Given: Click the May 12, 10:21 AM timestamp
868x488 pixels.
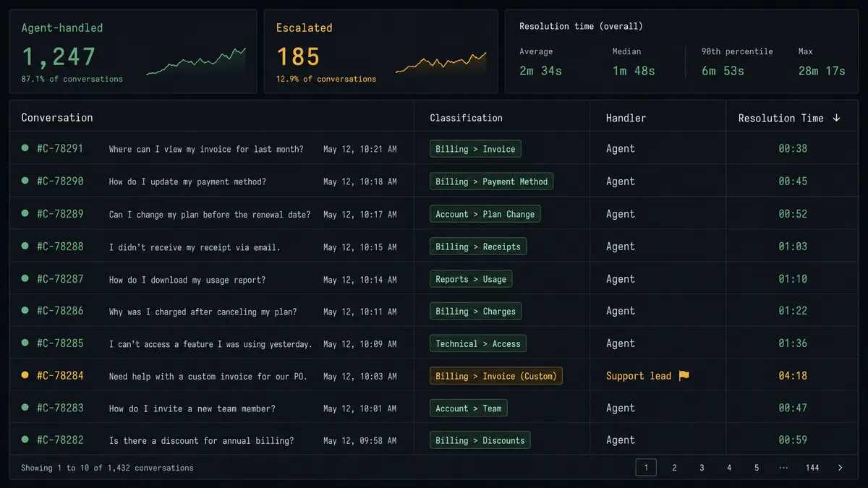Looking at the screenshot, I should click(x=359, y=149).
